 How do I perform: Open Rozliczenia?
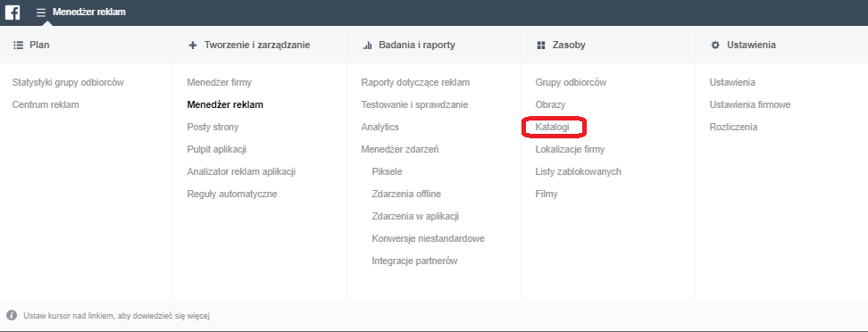pos(733,128)
